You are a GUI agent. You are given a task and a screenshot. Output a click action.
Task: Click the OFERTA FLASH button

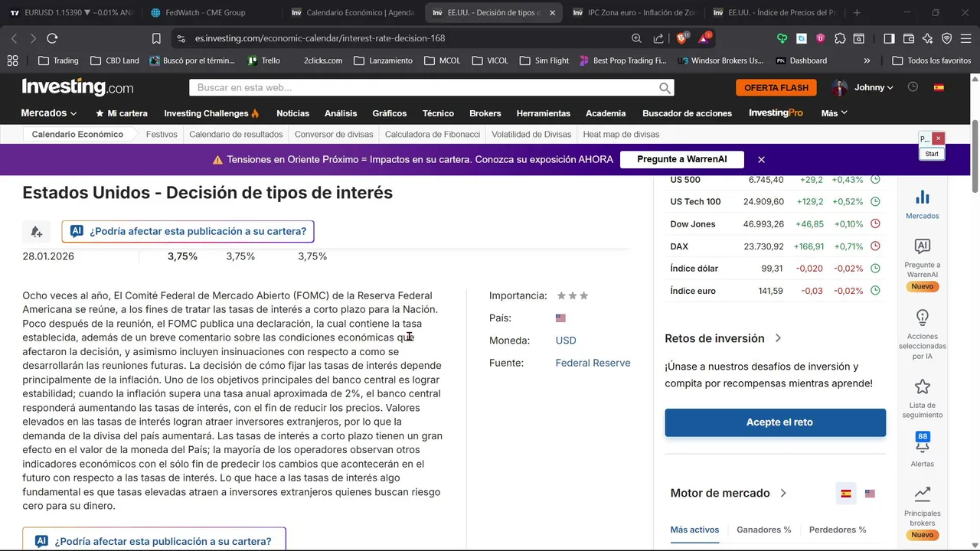pyautogui.click(x=776, y=88)
